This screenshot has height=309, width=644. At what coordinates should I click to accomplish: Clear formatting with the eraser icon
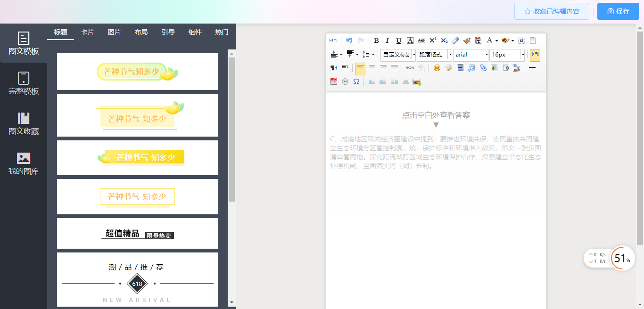[x=455, y=41]
